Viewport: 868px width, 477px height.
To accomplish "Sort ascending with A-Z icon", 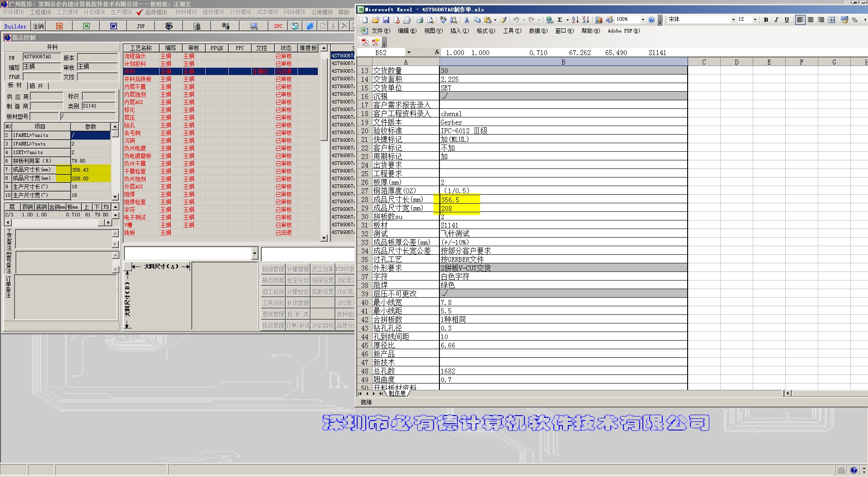I will 575,20.
